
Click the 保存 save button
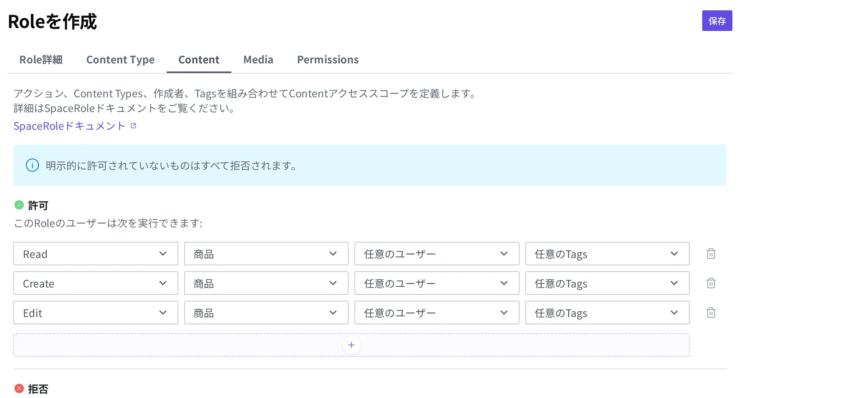point(717,21)
